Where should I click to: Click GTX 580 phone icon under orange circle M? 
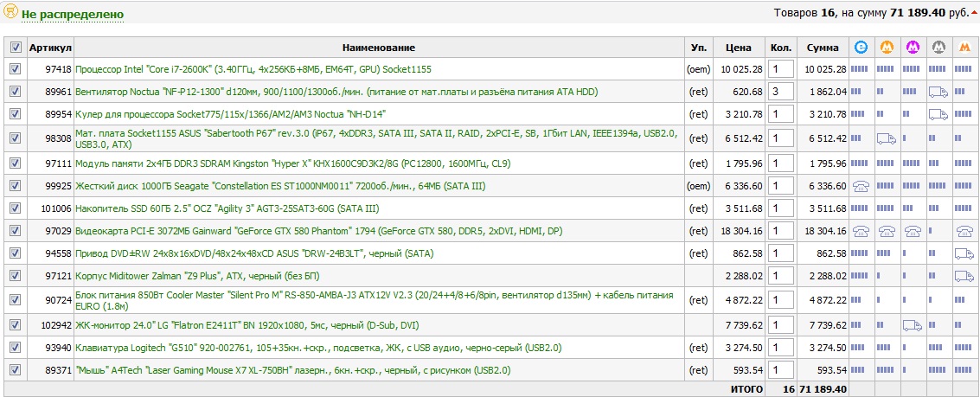pos(887,231)
